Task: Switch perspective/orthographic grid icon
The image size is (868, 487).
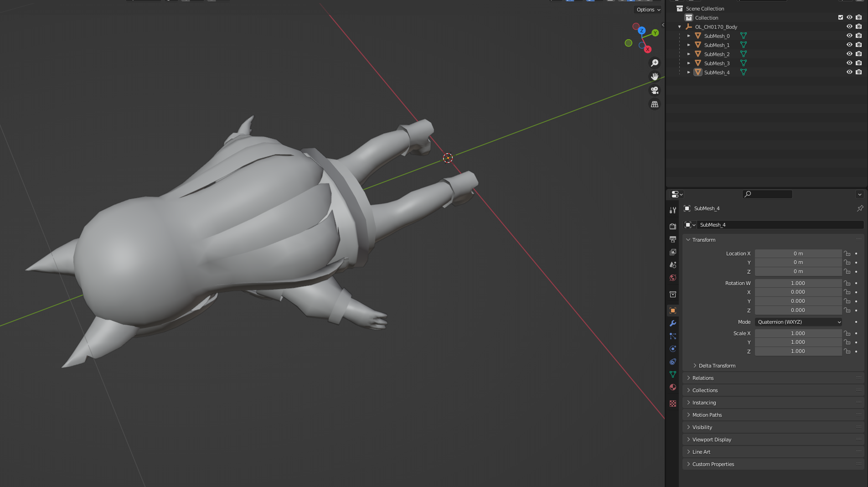Action: (x=655, y=104)
